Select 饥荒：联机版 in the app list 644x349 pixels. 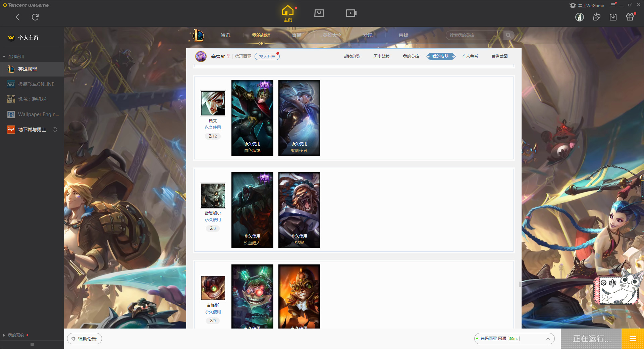tap(32, 99)
